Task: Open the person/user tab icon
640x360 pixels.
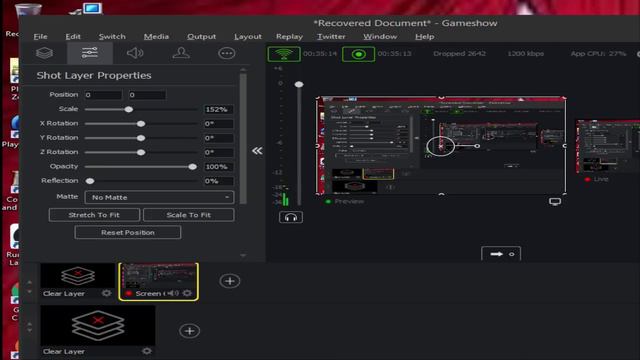Action: 181,53
